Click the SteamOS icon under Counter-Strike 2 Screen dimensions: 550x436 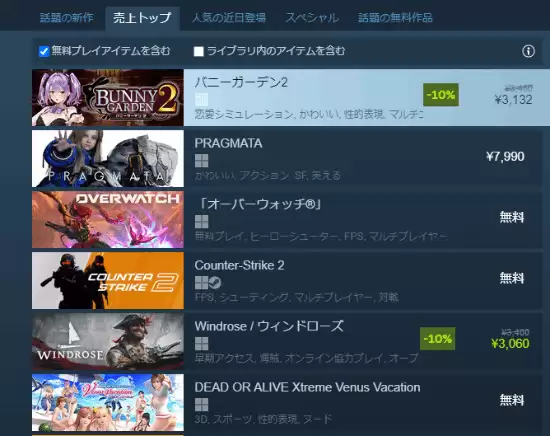(215, 282)
